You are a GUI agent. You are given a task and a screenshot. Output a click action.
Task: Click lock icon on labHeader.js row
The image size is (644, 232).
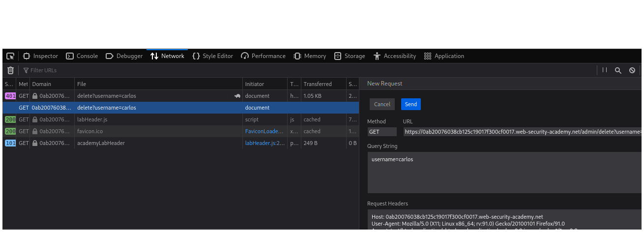click(x=35, y=119)
